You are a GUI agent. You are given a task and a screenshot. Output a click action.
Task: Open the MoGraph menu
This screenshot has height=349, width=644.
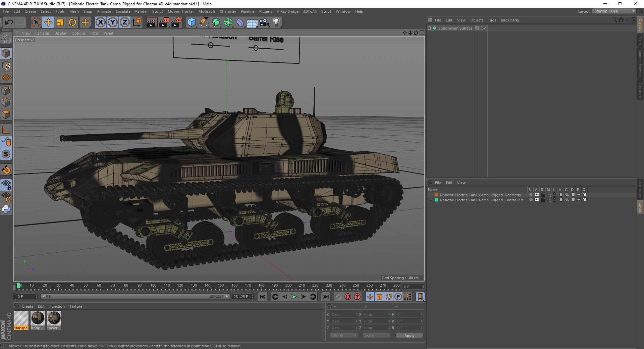pyautogui.click(x=207, y=11)
